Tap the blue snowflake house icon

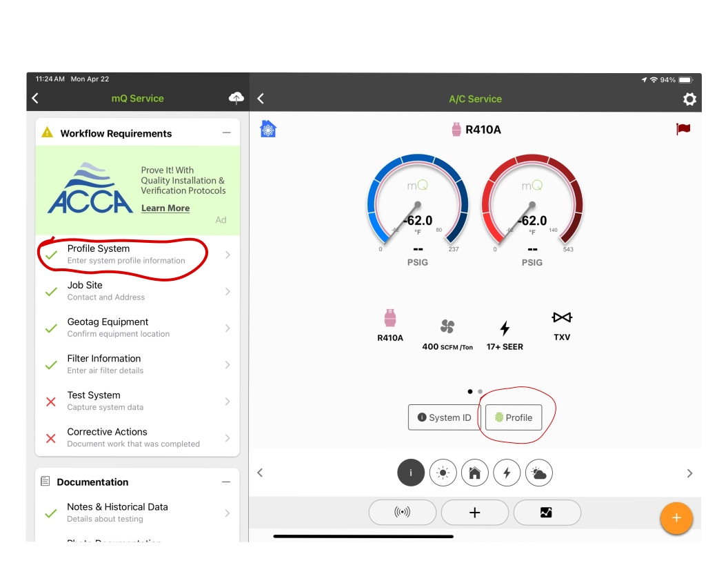(x=268, y=128)
